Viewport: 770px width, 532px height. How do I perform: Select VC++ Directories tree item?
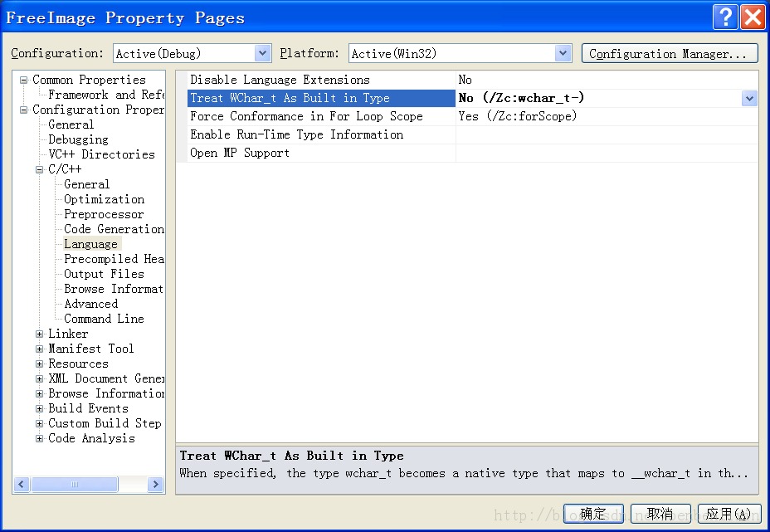(x=102, y=154)
